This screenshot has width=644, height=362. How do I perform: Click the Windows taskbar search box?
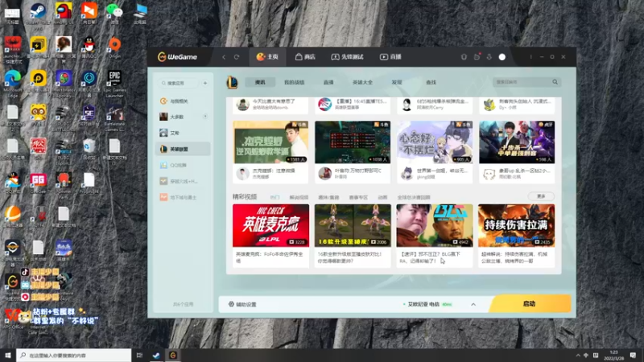click(x=74, y=355)
